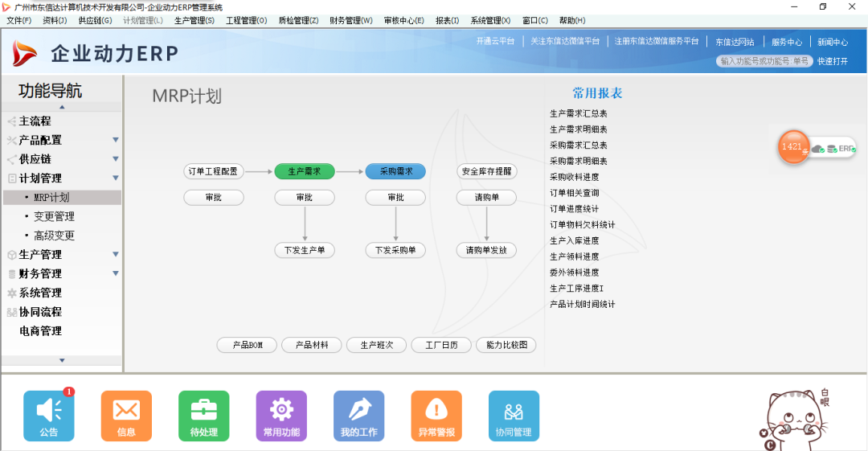Open the 系统管理(X) menu
The image size is (868, 451).
click(490, 21)
